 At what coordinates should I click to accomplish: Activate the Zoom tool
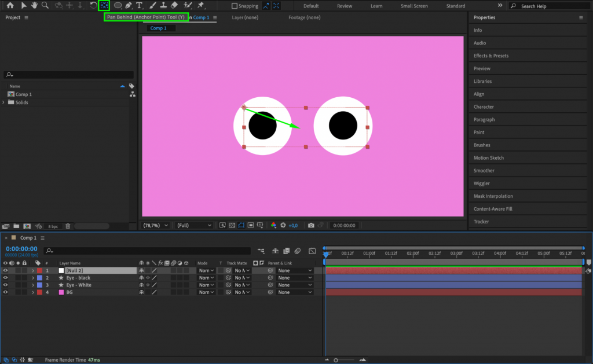point(45,5)
